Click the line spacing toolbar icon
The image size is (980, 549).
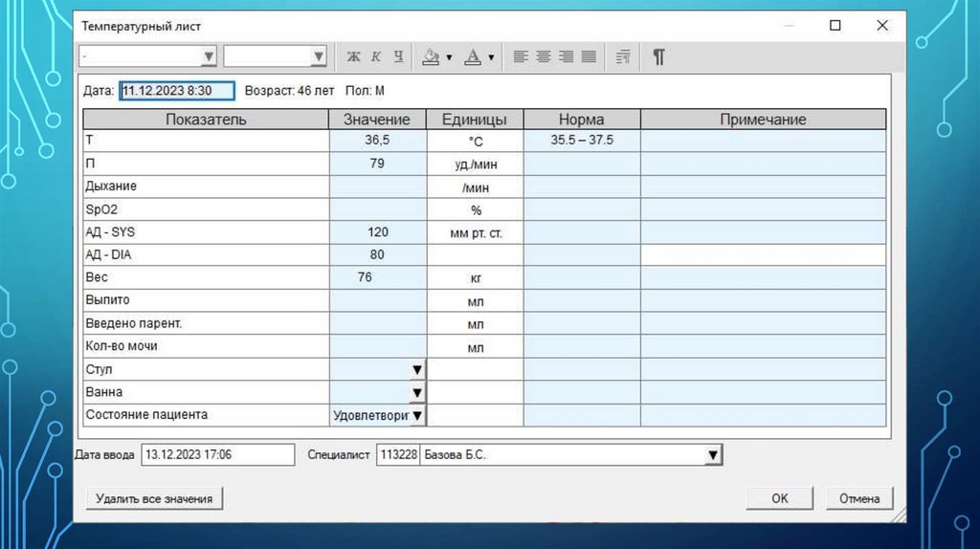pos(623,57)
